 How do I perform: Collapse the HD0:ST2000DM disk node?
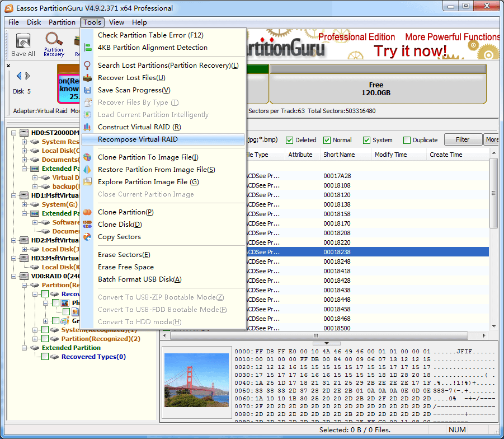coord(13,133)
